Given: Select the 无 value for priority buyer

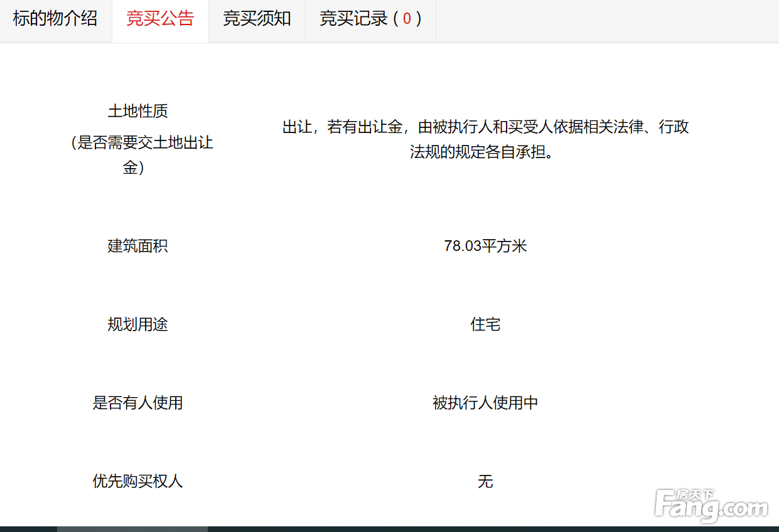Looking at the screenshot, I should click(485, 481).
